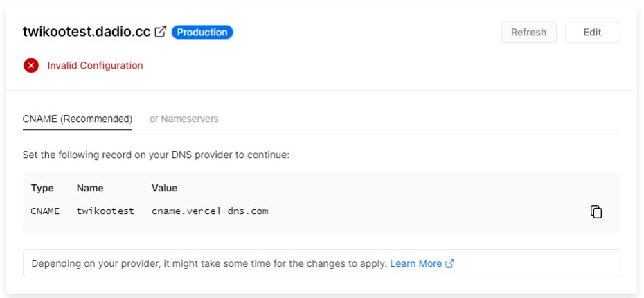This screenshot has width=644, height=298.
Task: Click the cname.vercel-dns.com record value
Action: [210, 211]
